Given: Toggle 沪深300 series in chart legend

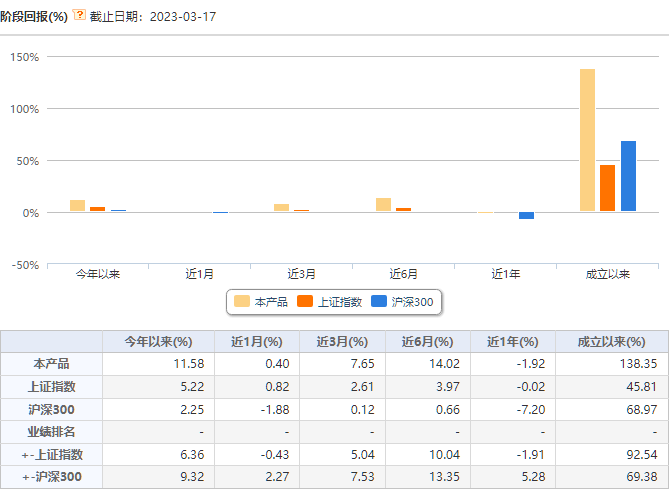Looking at the screenshot, I should (x=402, y=302).
